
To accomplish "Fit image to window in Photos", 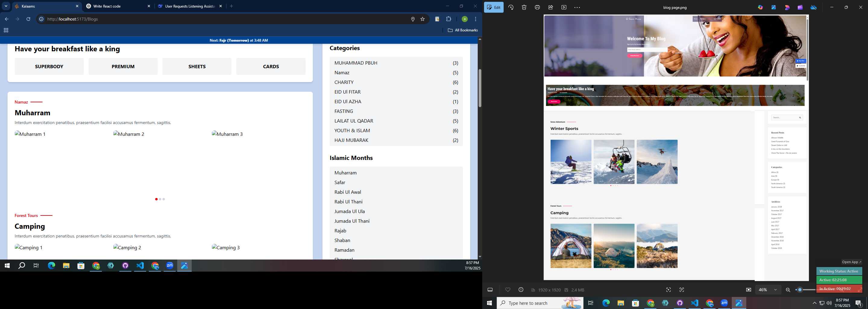I will (x=748, y=290).
